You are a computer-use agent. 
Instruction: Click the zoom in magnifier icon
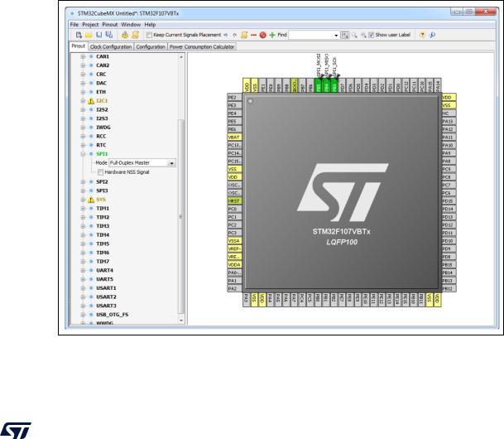(x=354, y=35)
